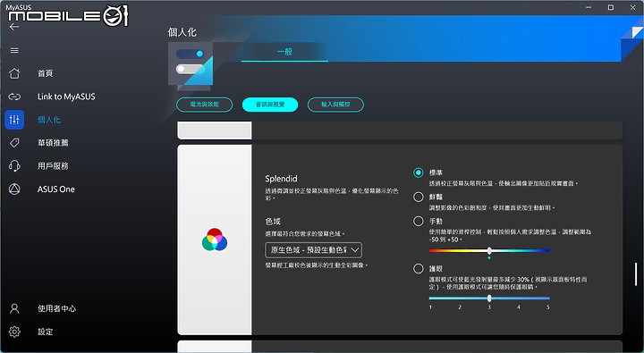Open the Home house icon
This screenshot has height=353, width=644.
coord(14,73)
